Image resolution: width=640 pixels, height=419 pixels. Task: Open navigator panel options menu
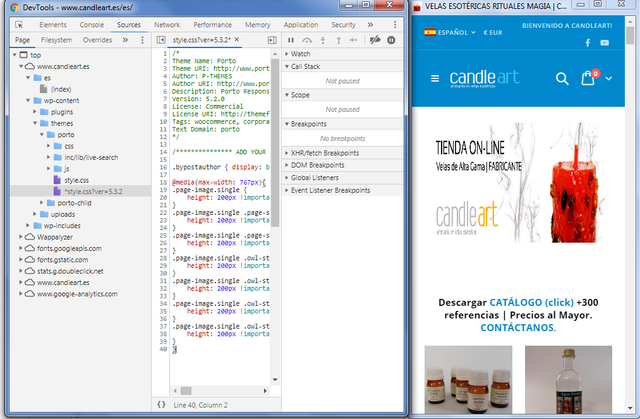(x=142, y=40)
